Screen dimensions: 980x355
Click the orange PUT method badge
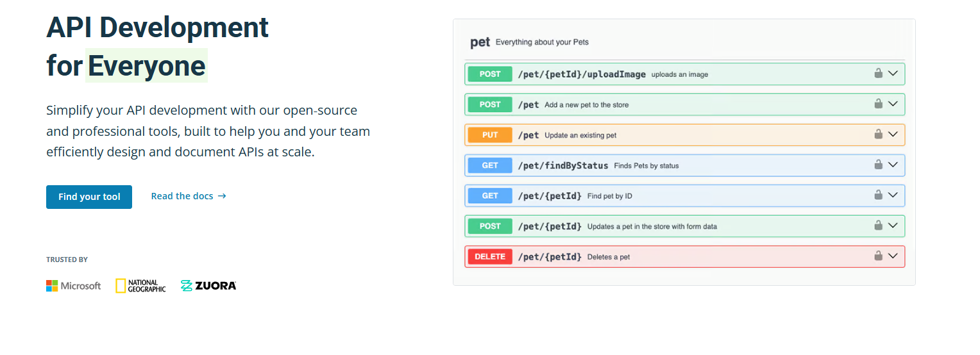tap(490, 135)
